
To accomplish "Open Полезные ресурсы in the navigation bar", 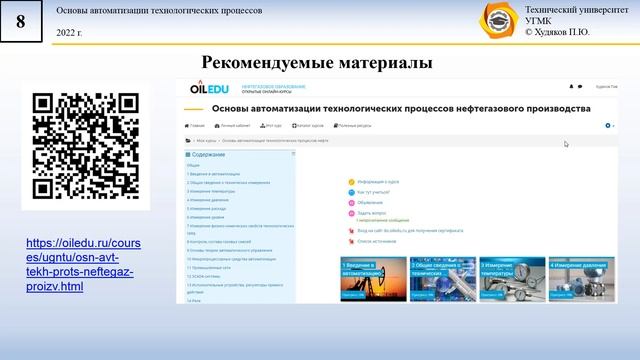I will tap(352, 126).
